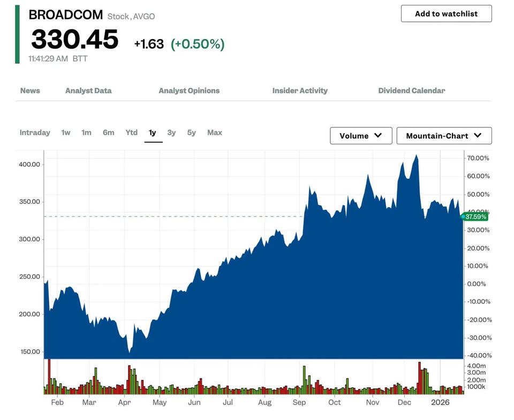Click the chart's peak near December
514x420 pixels.
(416, 156)
